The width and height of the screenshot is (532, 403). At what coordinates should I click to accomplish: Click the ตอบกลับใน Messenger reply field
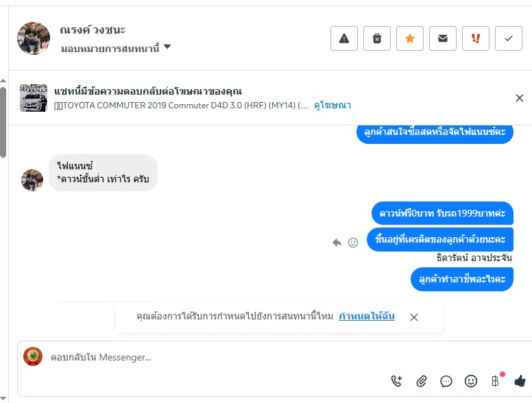coord(206,357)
